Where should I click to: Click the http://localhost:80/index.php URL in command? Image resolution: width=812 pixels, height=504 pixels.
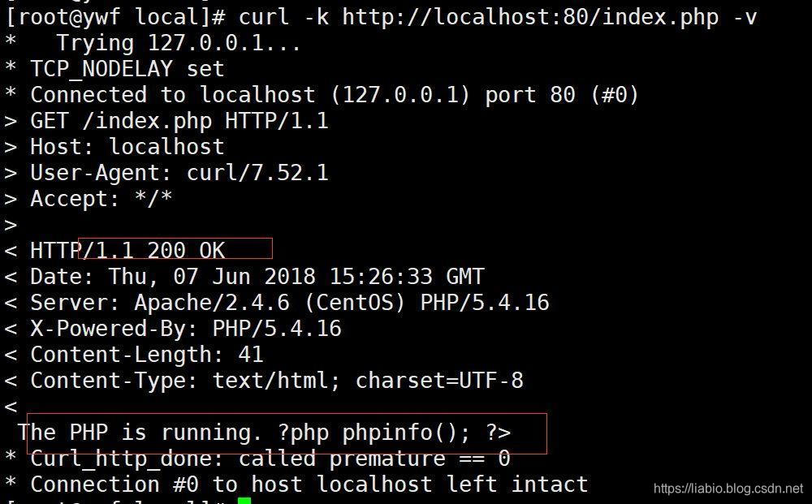click(x=530, y=17)
